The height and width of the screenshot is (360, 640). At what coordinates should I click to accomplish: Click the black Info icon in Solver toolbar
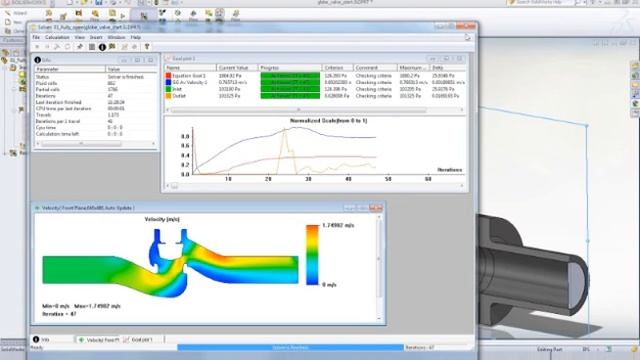click(102, 47)
